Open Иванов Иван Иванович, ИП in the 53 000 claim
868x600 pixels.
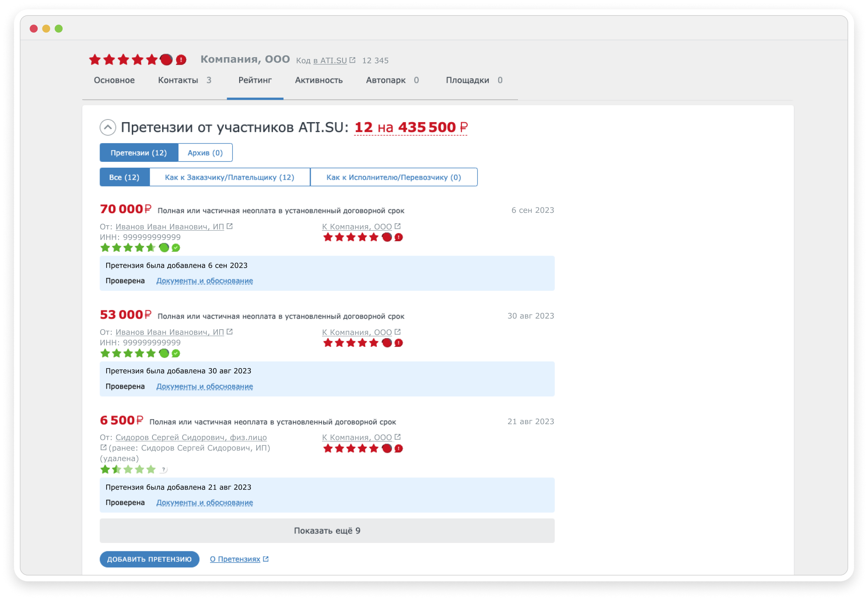[x=170, y=332]
